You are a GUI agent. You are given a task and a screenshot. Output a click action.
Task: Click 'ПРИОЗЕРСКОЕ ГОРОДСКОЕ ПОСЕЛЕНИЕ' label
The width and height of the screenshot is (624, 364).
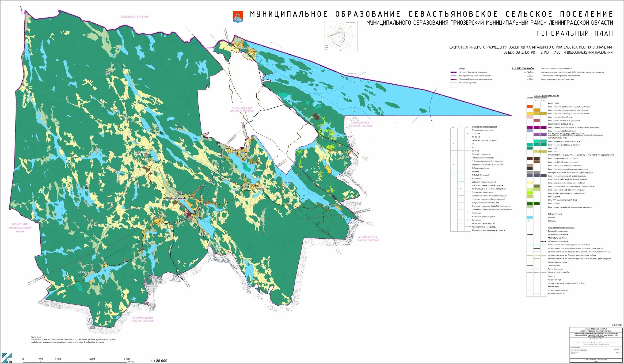361,124
